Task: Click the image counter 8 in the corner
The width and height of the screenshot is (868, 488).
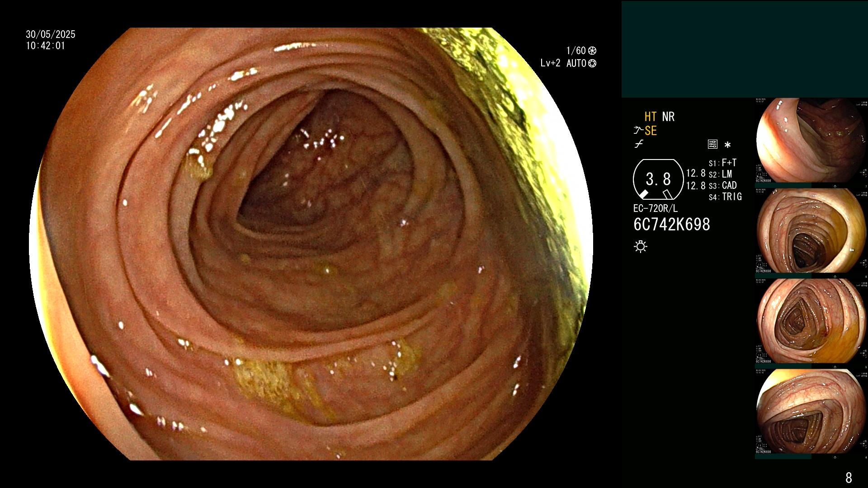Action: coord(849,478)
